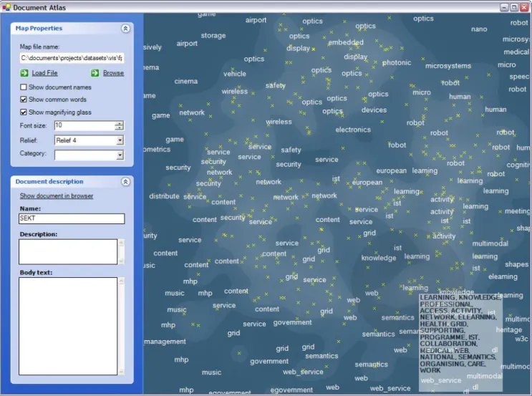Increase font size with up stepper
Image resolution: width=532 pixels, height=396 pixels.
pyautogui.click(x=119, y=123)
